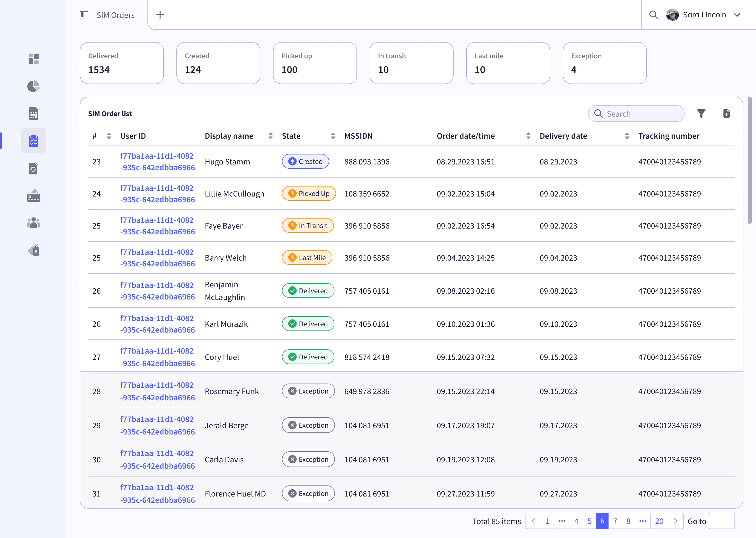Toggle the sidebar panel icon beside SIM Orders

(x=84, y=15)
